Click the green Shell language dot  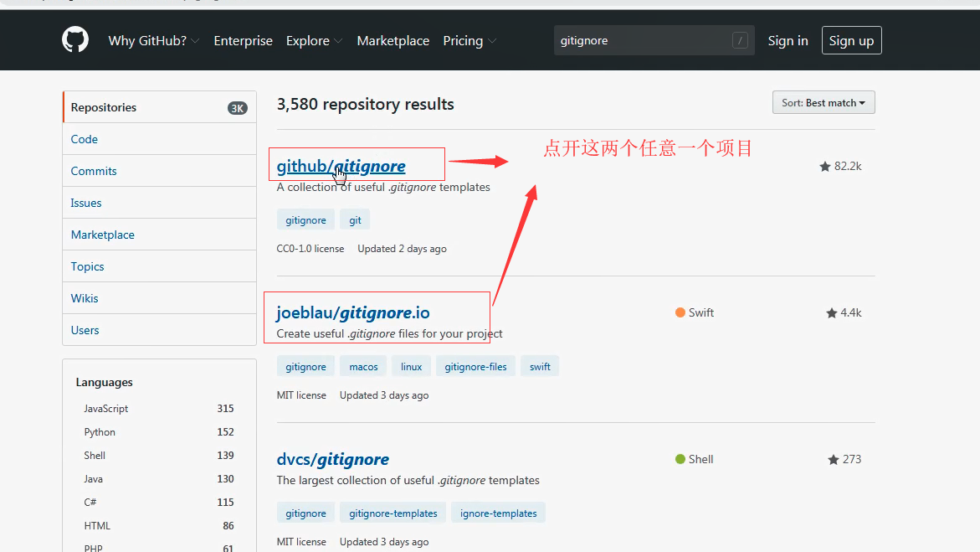tap(680, 459)
